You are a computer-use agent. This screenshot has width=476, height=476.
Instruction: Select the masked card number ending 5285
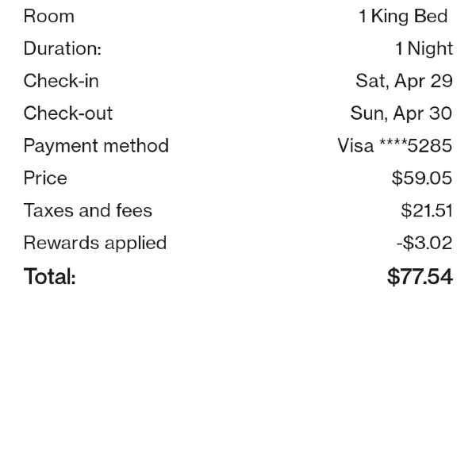click(416, 146)
